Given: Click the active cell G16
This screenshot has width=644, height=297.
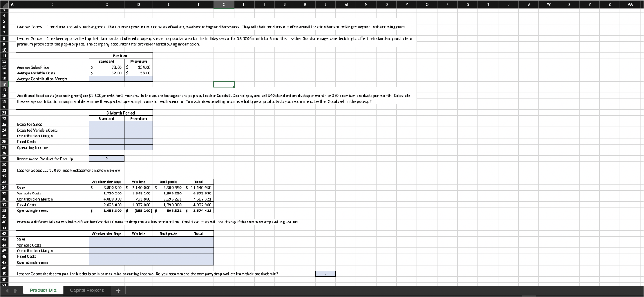Looking at the screenshot, I should (224, 84).
